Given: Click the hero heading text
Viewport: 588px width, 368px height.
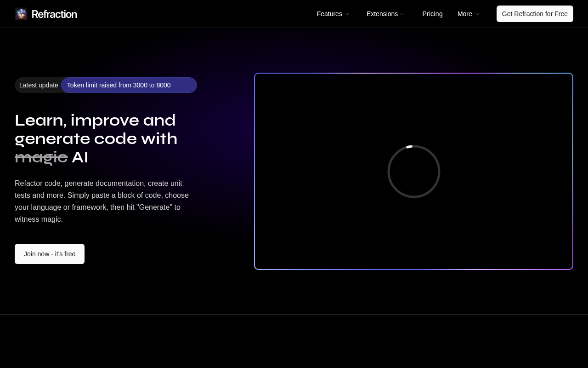Looking at the screenshot, I should coord(96,138).
